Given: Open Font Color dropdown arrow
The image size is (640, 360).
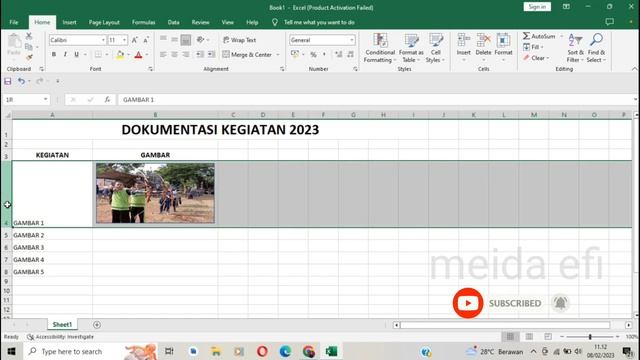Looking at the screenshot, I should coord(147,55).
